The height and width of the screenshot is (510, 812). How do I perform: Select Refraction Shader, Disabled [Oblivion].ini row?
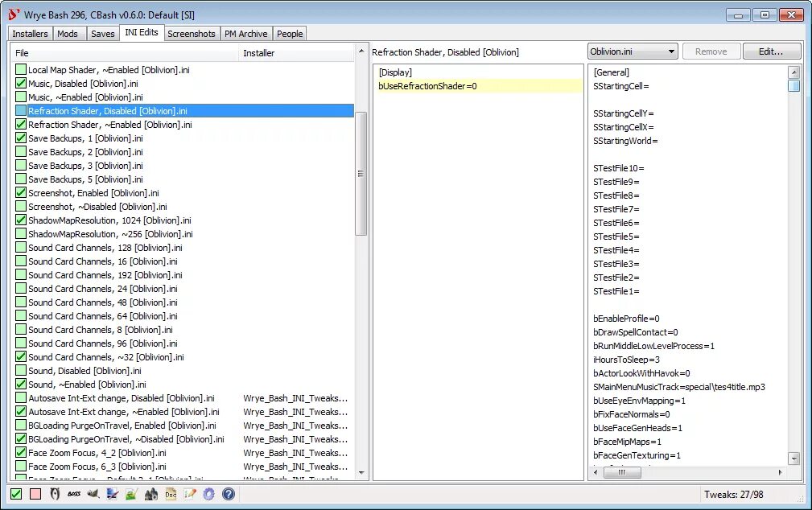click(184, 110)
